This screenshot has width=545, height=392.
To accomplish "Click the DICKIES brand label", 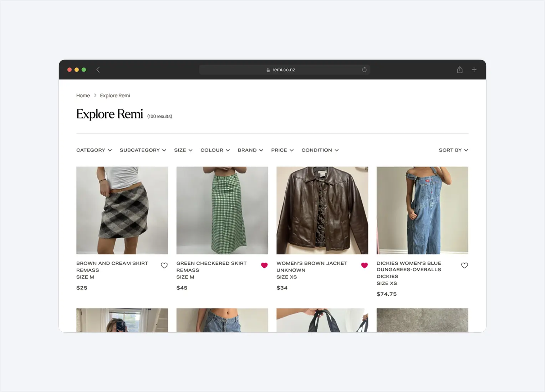I will click(387, 277).
